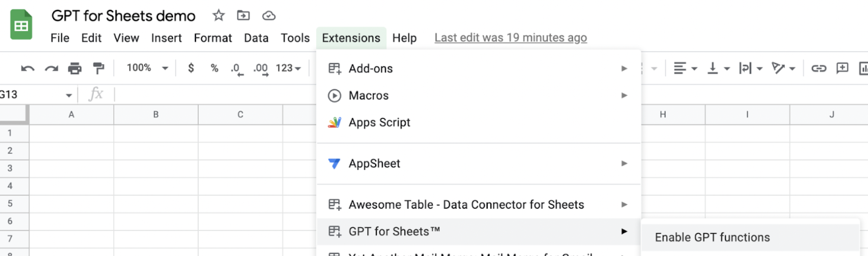Screen dimensions: 868x256
Task: Open the View menu
Action: tap(126, 38)
